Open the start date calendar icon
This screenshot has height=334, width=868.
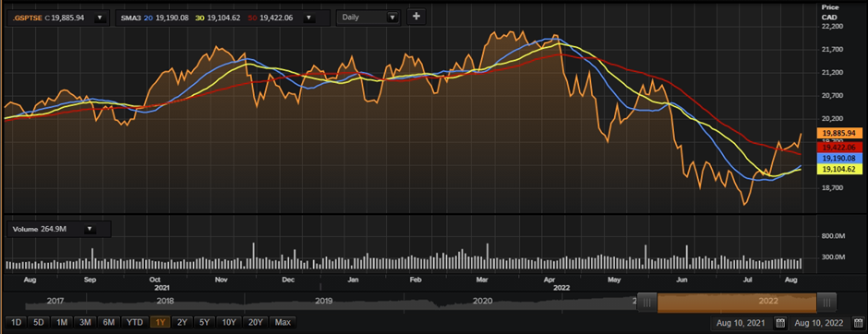pyautogui.click(x=780, y=323)
